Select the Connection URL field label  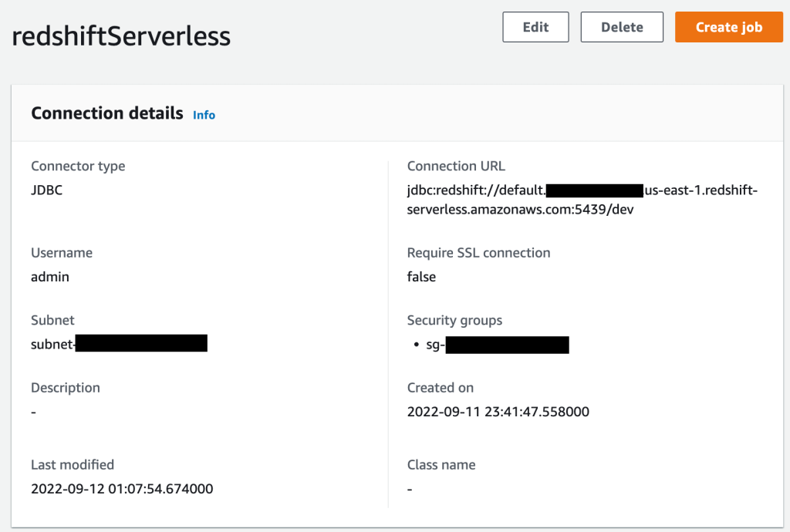(455, 166)
